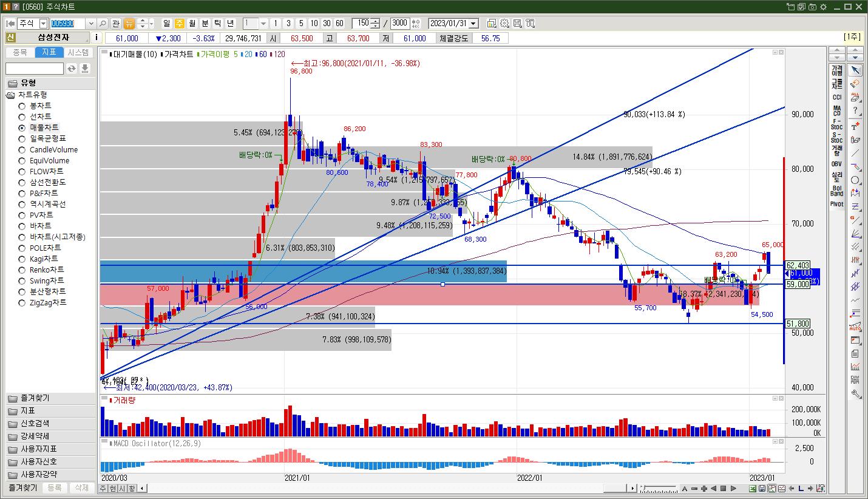Select the trend line drawing tool
This screenshot has height=499, width=868.
[855, 154]
